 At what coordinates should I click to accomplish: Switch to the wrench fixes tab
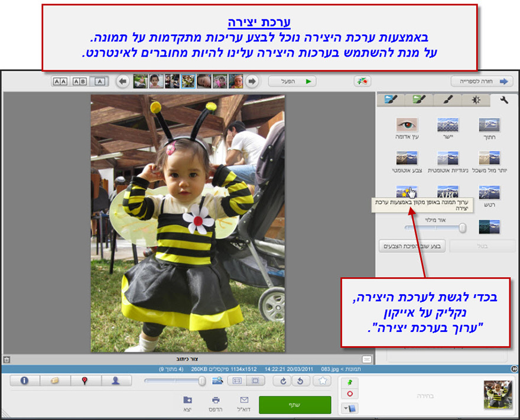504,100
